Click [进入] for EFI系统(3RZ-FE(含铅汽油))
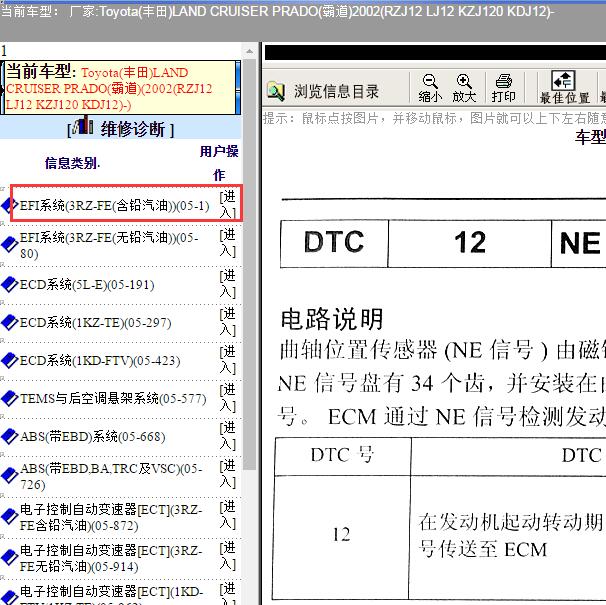606x605 pixels. [x=228, y=205]
